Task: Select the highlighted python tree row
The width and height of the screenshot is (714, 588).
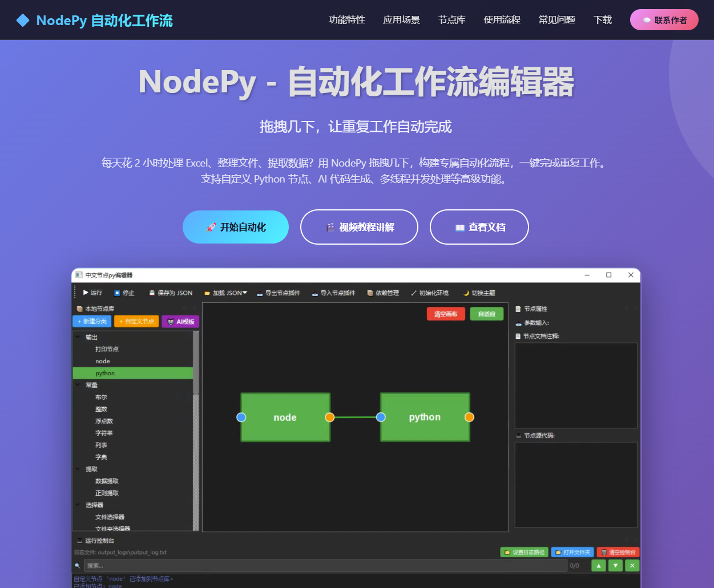Action: [x=133, y=373]
